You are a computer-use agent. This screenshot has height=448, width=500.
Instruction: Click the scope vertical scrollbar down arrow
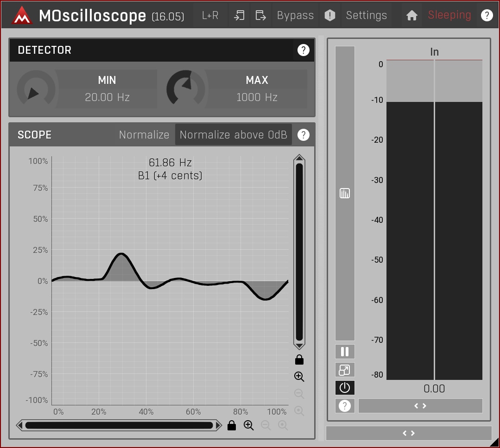pos(299,346)
